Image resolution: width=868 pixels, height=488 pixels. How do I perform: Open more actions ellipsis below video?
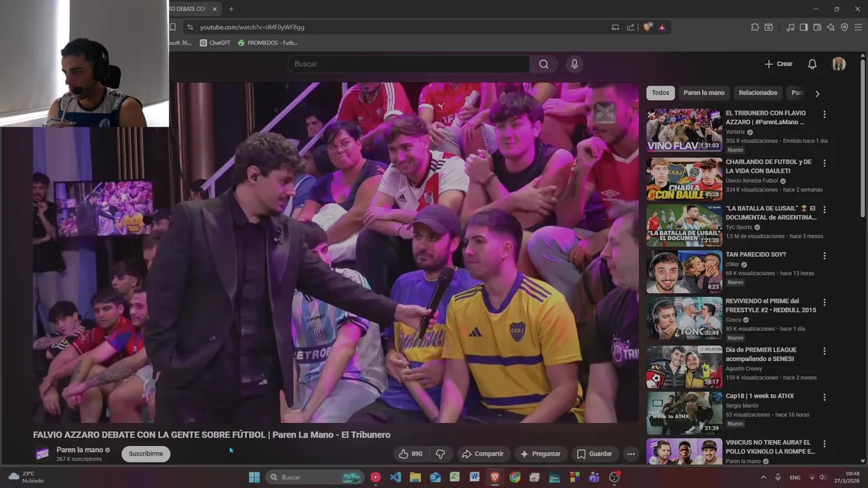pyautogui.click(x=631, y=454)
